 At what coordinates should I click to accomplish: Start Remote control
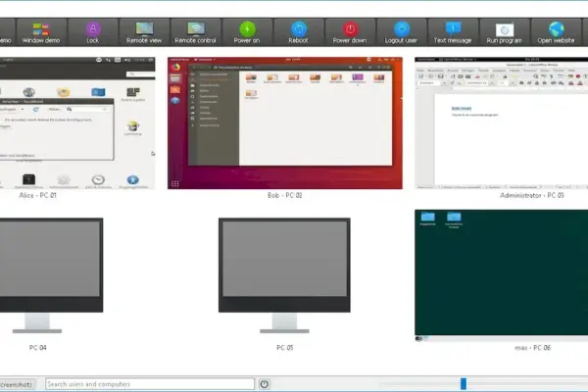tap(195, 32)
